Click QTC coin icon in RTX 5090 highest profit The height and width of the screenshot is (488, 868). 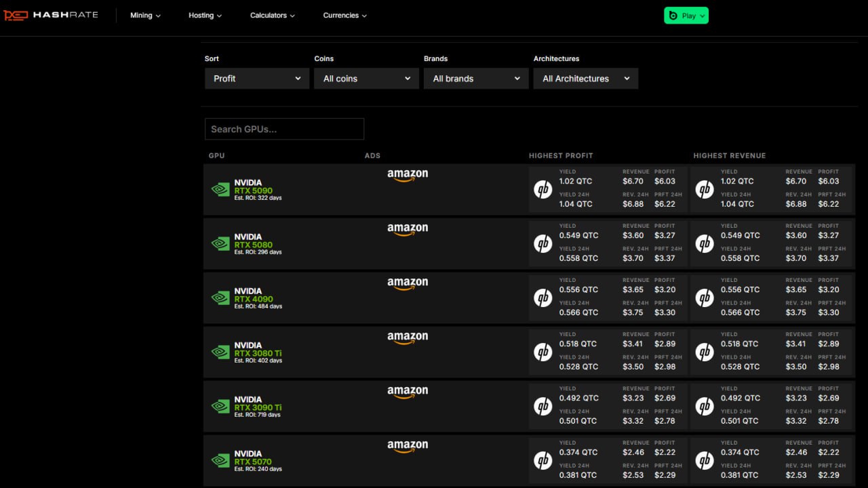[542, 190]
